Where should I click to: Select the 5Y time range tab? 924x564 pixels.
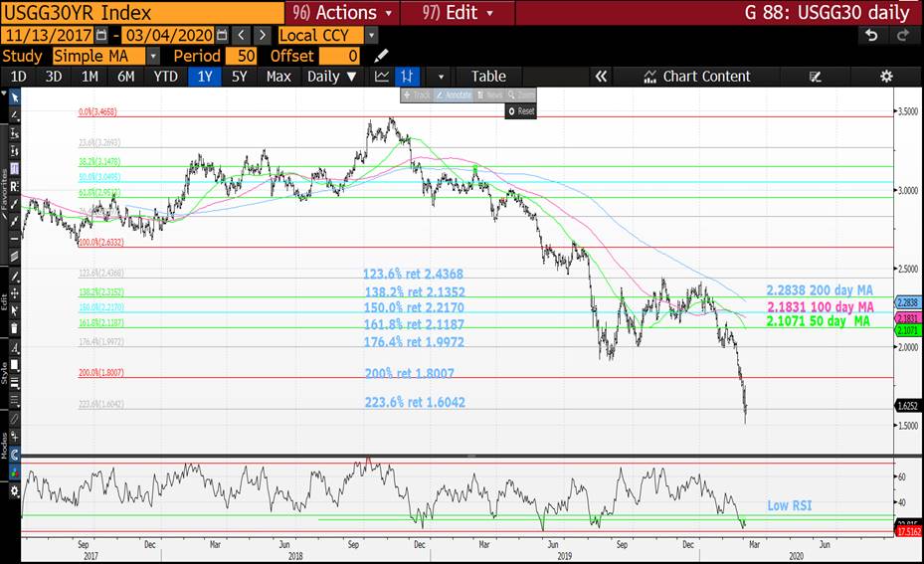[x=240, y=76]
